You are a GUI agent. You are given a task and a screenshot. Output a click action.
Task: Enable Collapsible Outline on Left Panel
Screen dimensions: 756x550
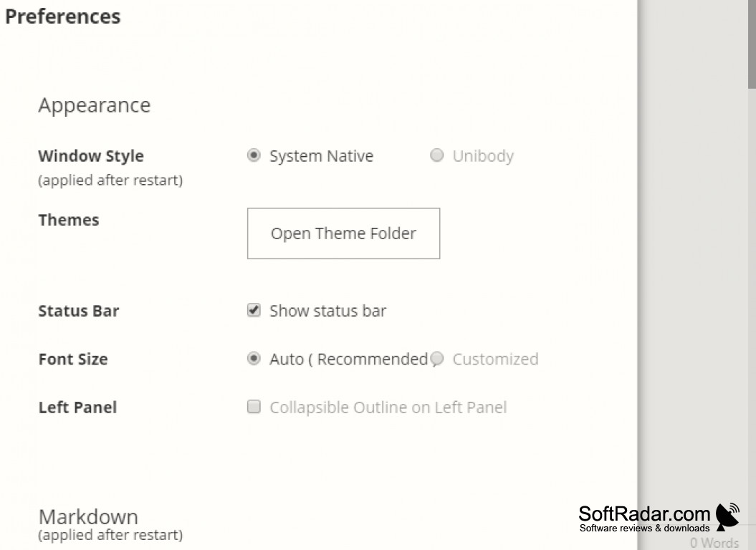[254, 406]
